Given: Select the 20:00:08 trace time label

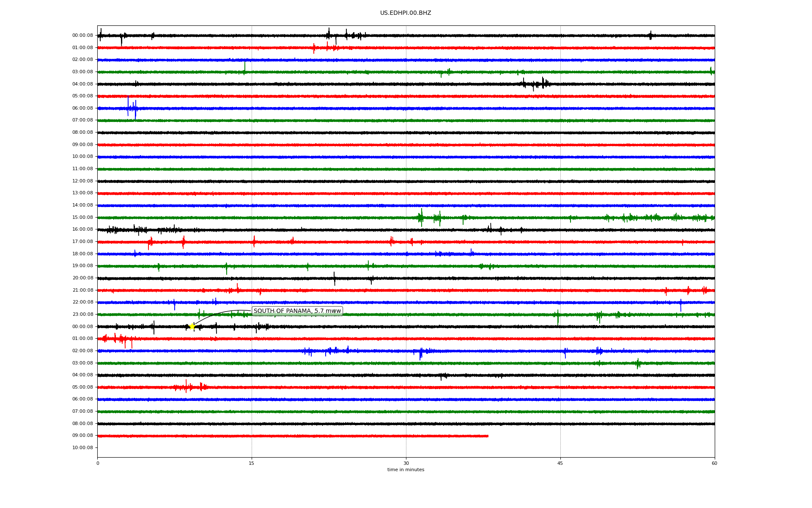Looking at the screenshot, I should click(x=82, y=278).
